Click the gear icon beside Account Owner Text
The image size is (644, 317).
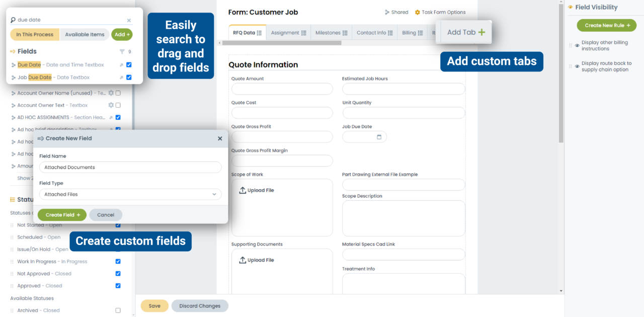click(x=111, y=105)
